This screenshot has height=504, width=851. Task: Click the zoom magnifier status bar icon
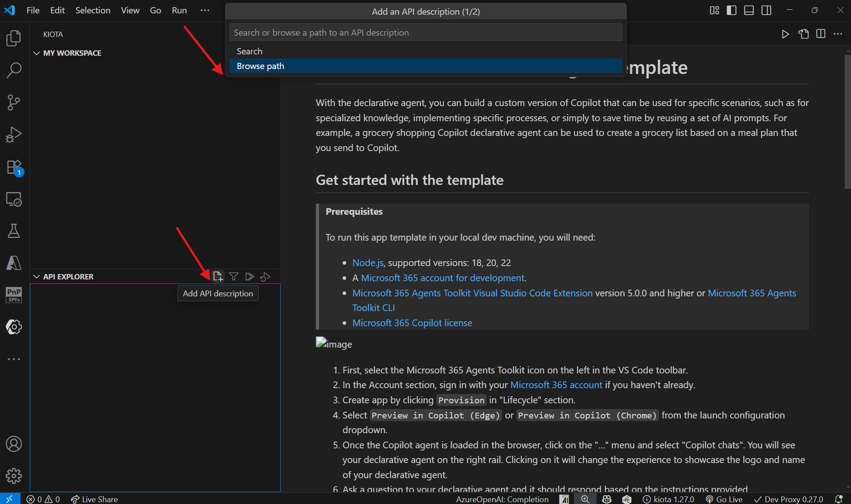pos(585,499)
